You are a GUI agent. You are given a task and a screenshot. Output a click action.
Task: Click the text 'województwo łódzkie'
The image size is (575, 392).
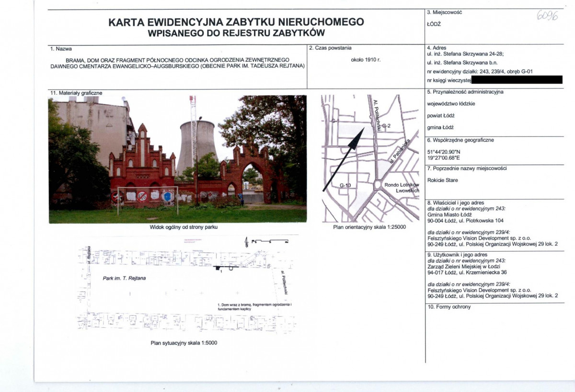[450, 104]
